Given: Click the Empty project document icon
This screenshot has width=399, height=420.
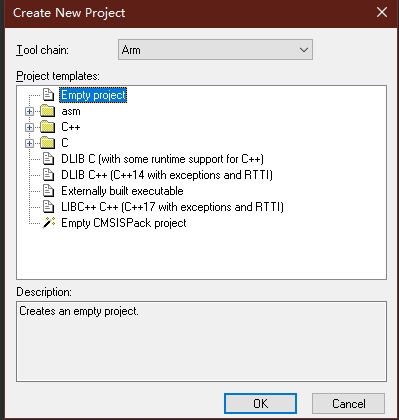Looking at the screenshot, I should 48,95.
